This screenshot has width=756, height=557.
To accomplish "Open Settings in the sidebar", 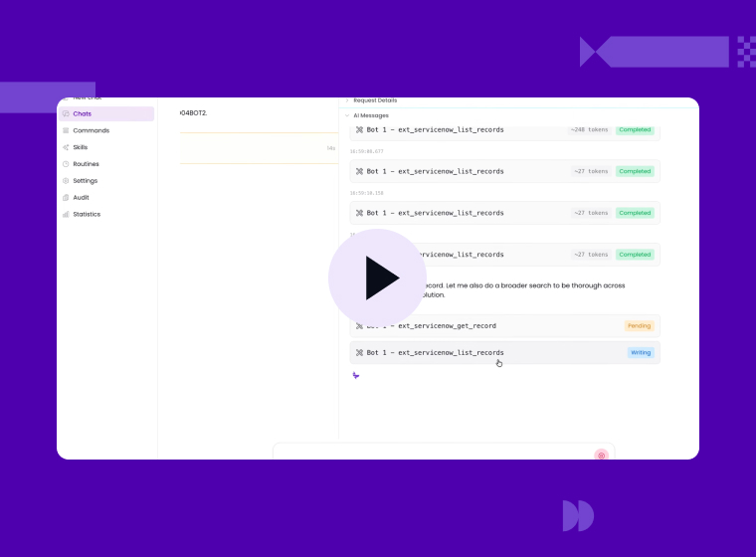I will 106,181.
